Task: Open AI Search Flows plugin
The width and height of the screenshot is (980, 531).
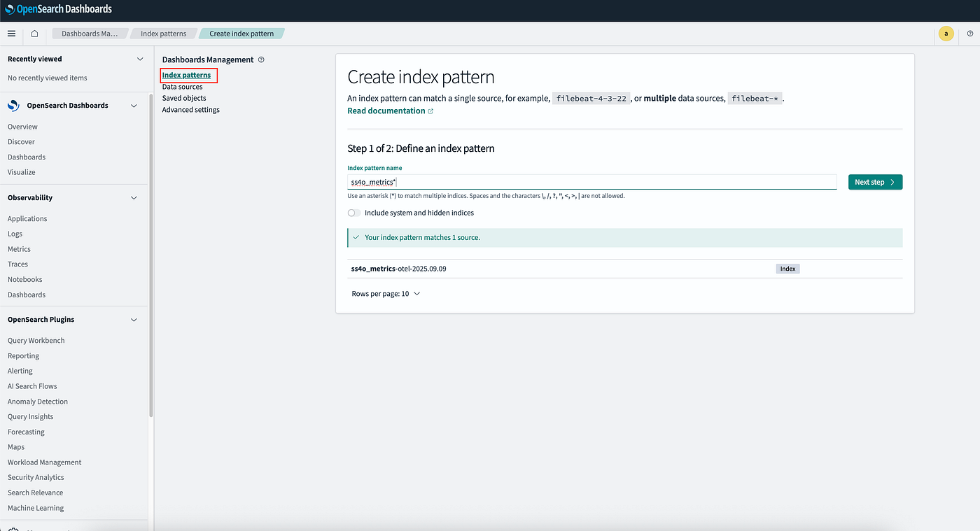Action: pos(32,386)
